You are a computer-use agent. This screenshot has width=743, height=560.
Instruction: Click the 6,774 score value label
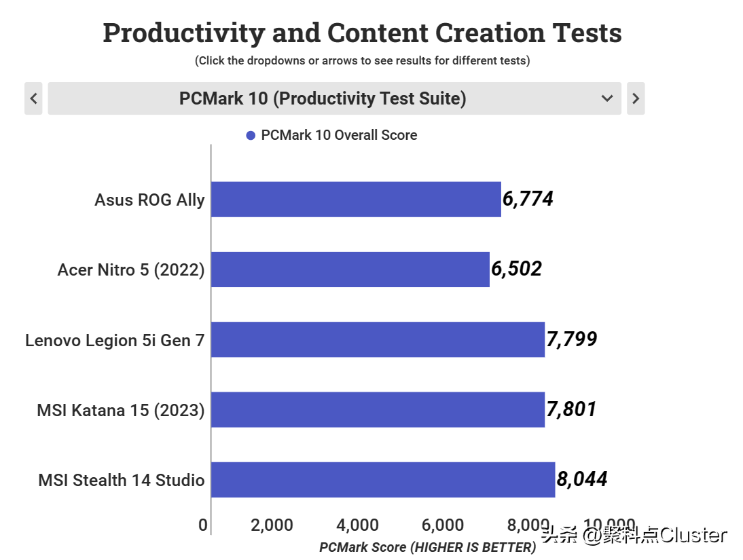point(528,199)
